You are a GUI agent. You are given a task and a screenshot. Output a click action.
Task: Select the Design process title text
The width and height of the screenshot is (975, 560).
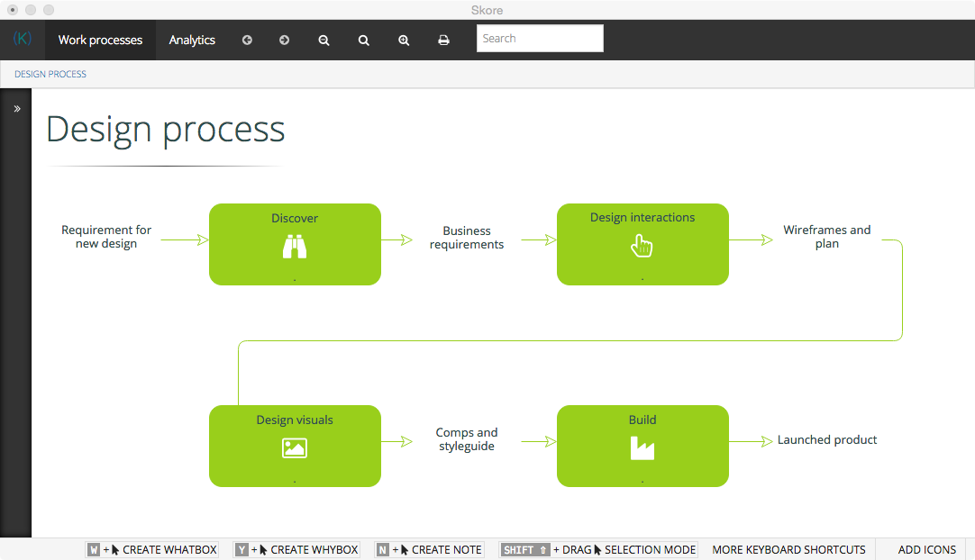click(166, 130)
